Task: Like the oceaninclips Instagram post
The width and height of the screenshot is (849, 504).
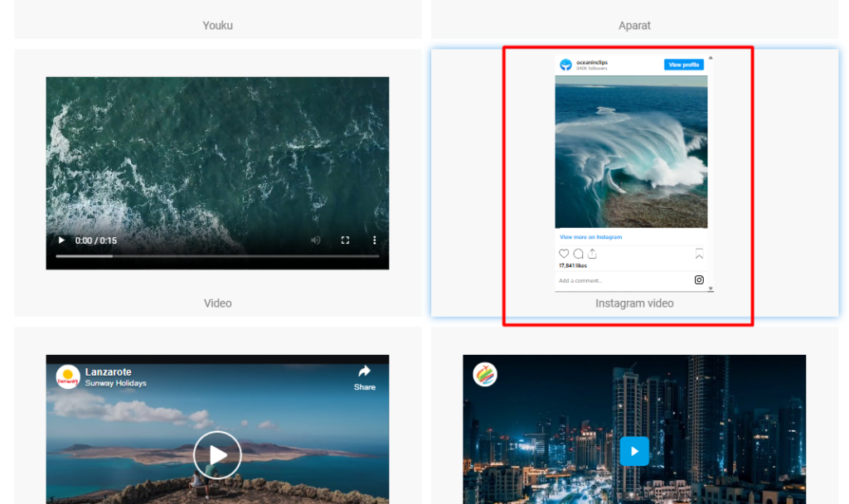Action: (564, 254)
